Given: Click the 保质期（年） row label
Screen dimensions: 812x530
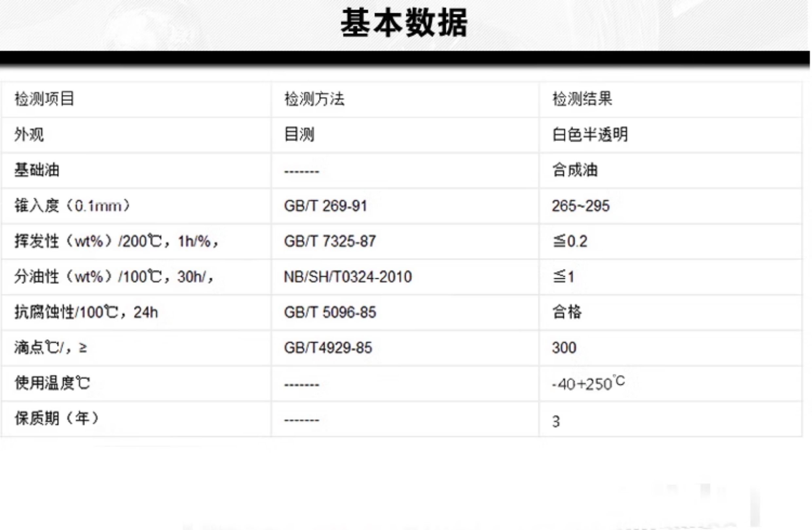Looking at the screenshot, I should pos(57,418).
